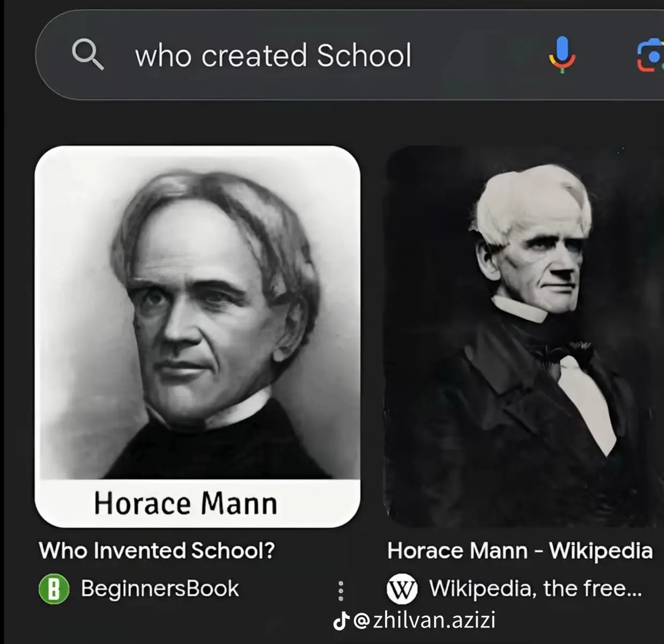The width and height of the screenshot is (664, 644).
Task: Click the Wikipedia W logo icon
Action: 402,589
